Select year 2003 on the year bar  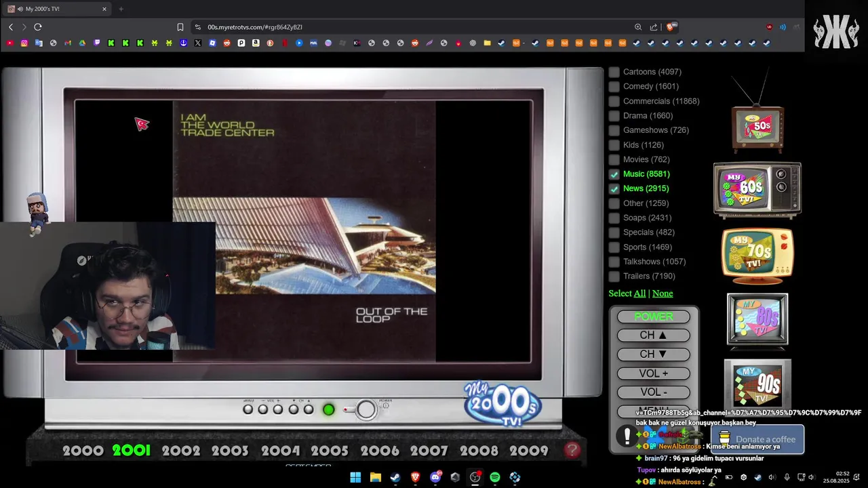point(231,451)
